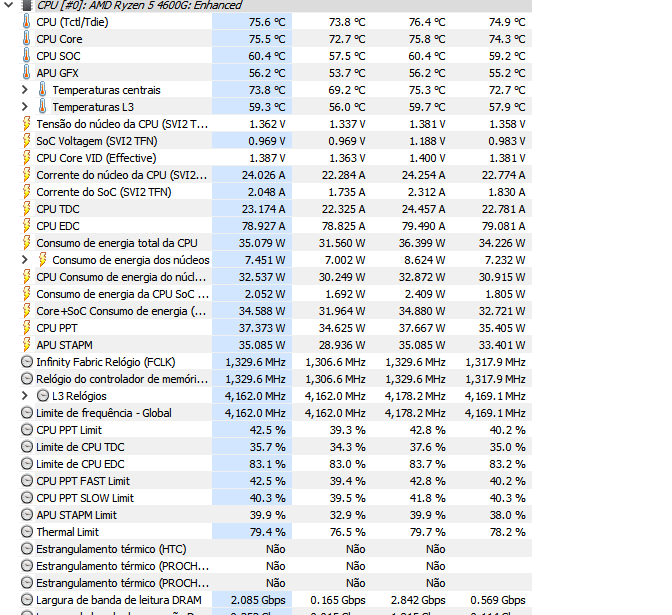Click clock icon next to CPU PPT Limit
Image resolution: width=672 pixels, height=615 pixels.
click(x=27, y=430)
